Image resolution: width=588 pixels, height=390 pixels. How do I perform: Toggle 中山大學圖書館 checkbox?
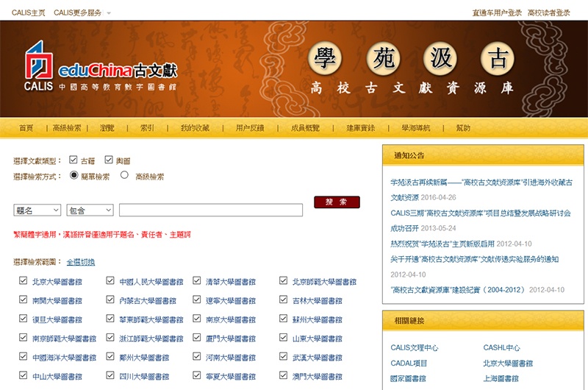pyautogui.click(x=24, y=375)
